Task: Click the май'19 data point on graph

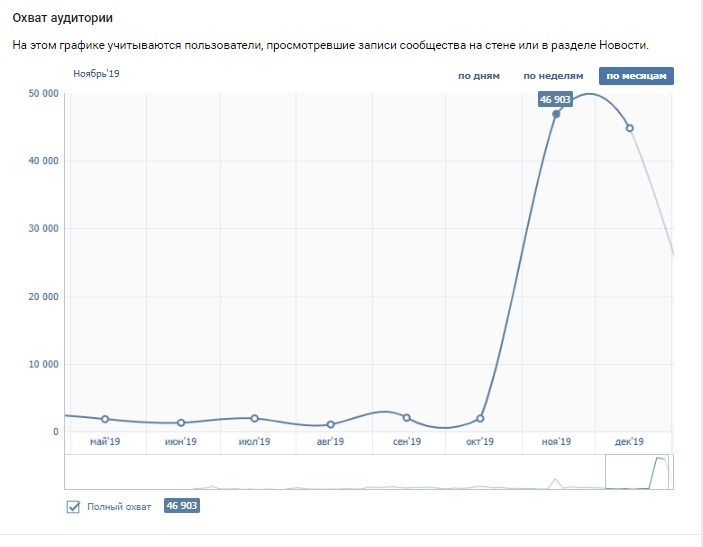Action: tap(105, 419)
